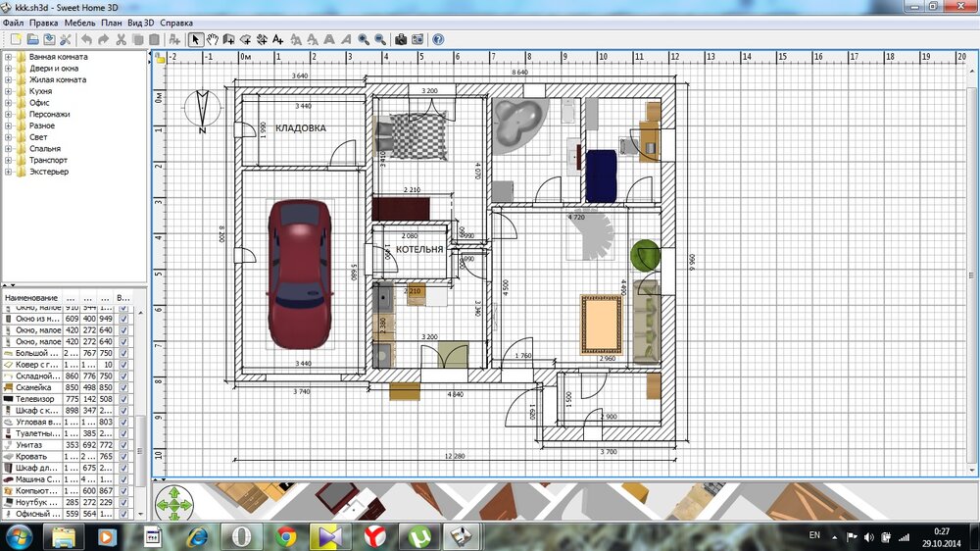Choose the create walls tool
980x551 pixels.
(228, 39)
